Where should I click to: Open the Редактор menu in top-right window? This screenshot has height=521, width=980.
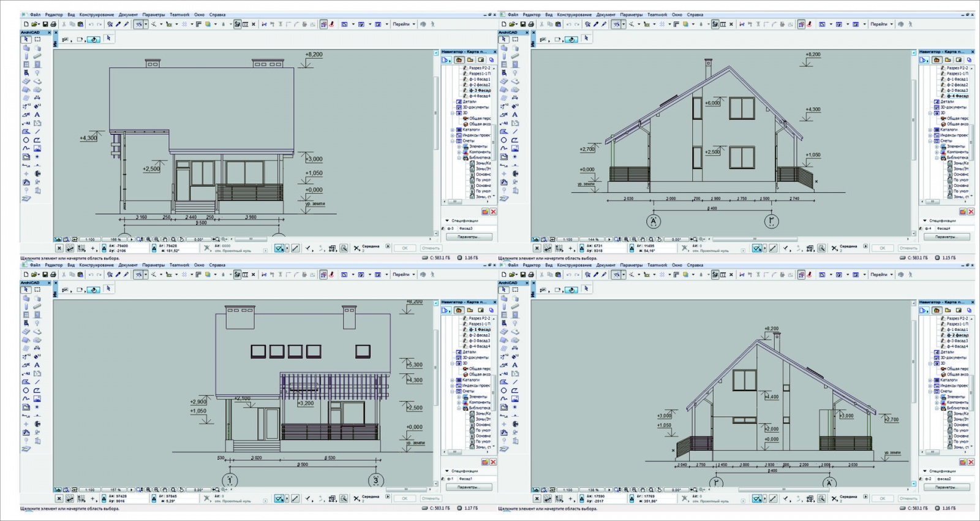(532, 15)
